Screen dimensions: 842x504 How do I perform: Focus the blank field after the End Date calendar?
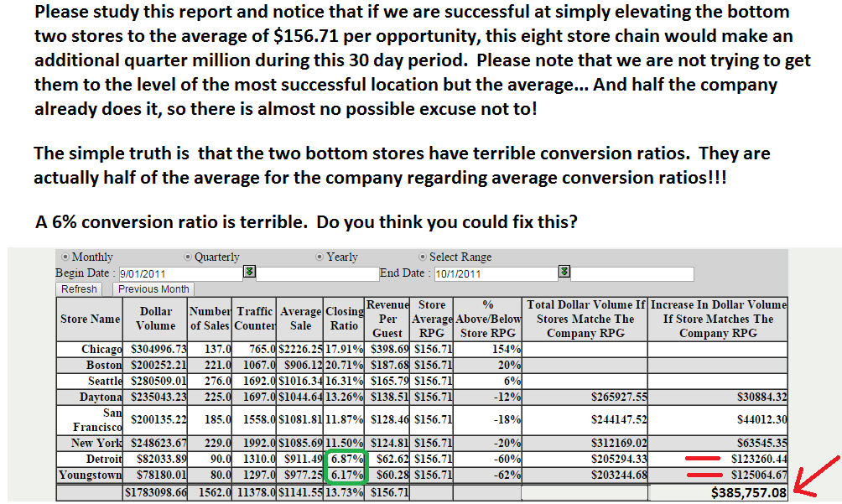click(x=632, y=273)
